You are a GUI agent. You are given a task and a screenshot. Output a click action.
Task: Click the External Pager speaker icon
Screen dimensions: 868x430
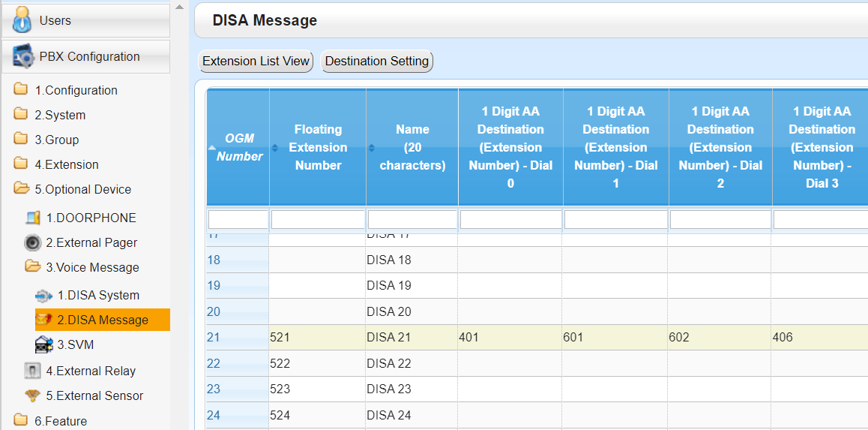coord(33,243)
